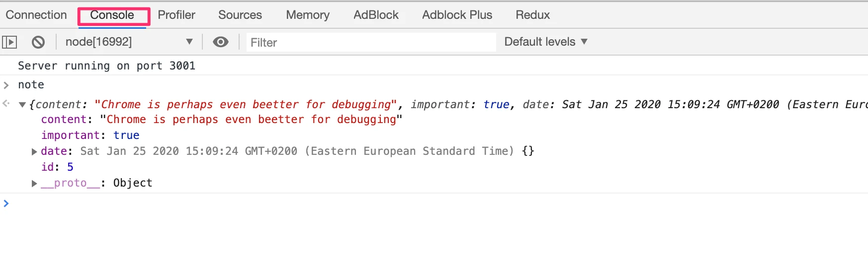The width and height of the screenshot is (868, 263).
Task: Toggle the console sidebar panel icon
Action: (x=9, y=42)
